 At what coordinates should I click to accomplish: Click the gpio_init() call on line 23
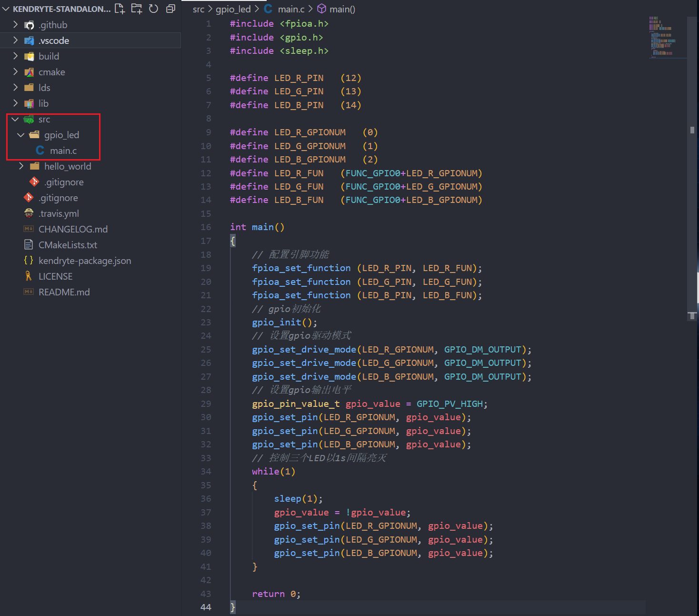tap(284, 322)
